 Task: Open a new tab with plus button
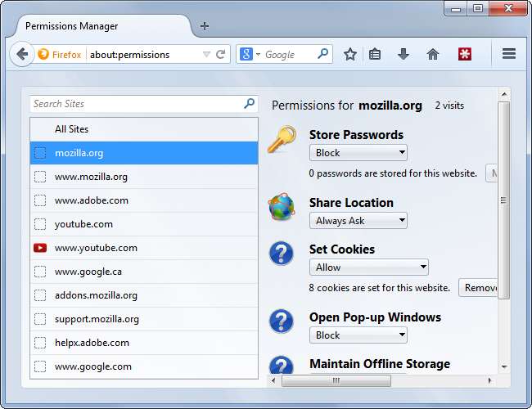[x=204, y=25]
